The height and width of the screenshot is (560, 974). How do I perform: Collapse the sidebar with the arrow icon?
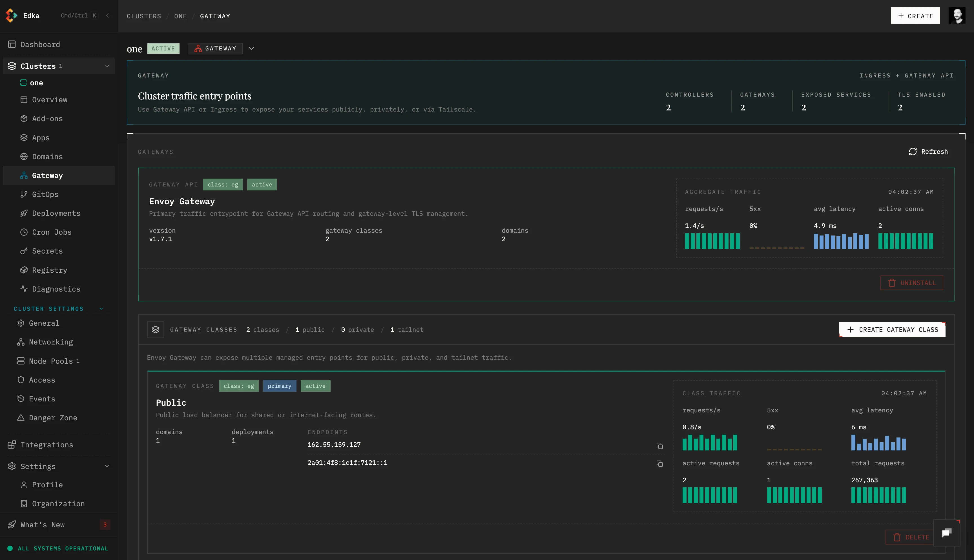[x=107, y=16]
